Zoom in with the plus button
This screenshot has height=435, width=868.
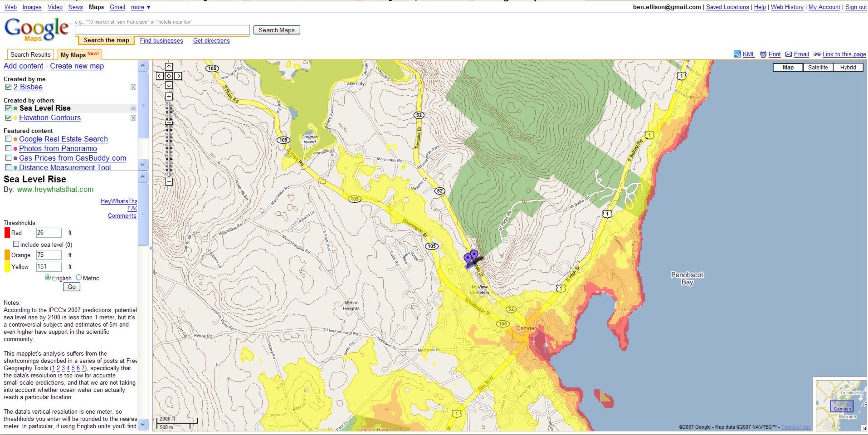tap(169, 97)
